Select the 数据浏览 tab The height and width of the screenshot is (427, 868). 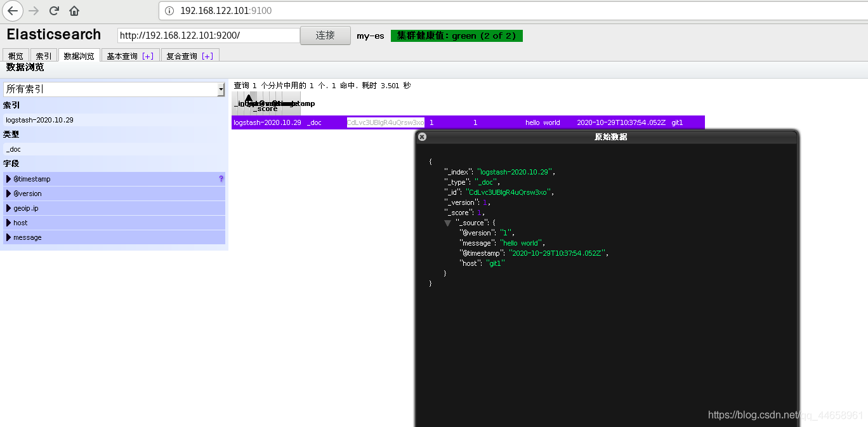(79, 56)
